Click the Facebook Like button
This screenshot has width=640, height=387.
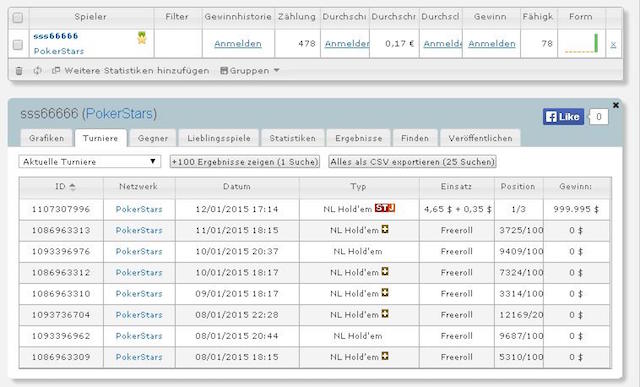[563, 117]
